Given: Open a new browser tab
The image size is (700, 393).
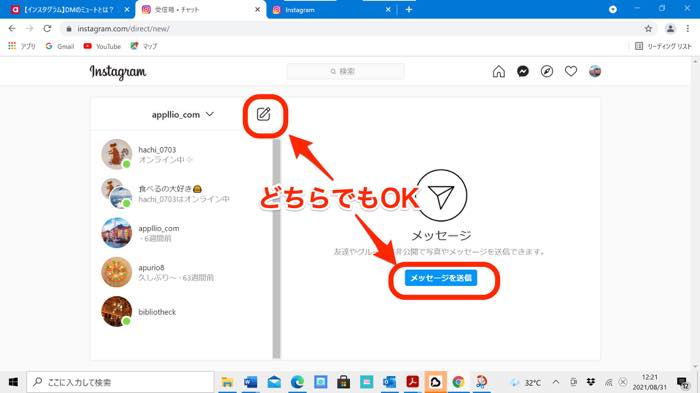Looking at the screenshot, I should (409, 9).
